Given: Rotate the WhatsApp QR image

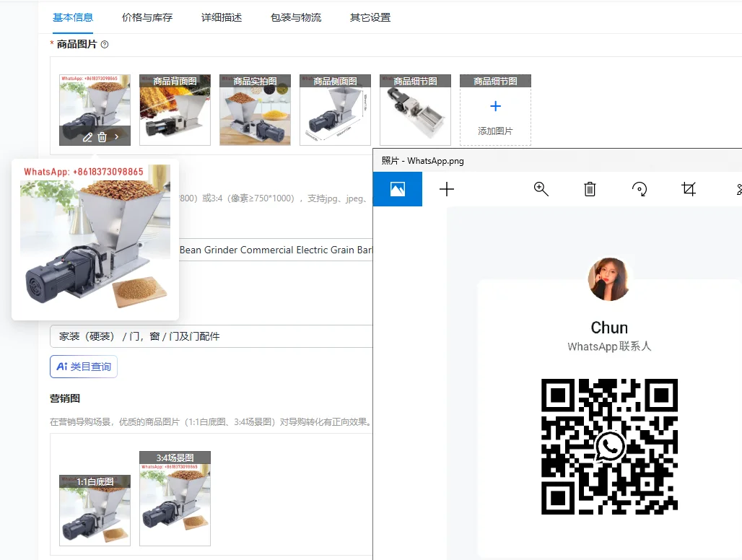Looking at the screenshot, I should tap(639, 188).
